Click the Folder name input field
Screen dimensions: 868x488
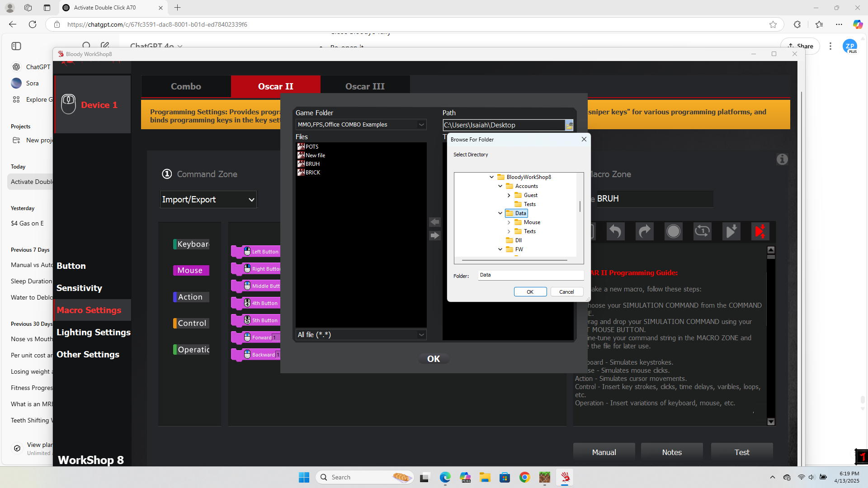pyautogui.click(x=531, y=275)
